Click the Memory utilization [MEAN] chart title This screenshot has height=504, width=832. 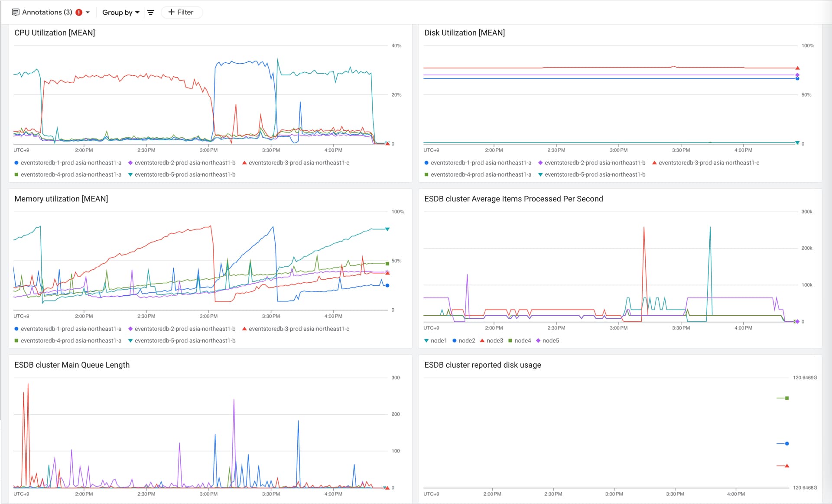click(61, 199)
